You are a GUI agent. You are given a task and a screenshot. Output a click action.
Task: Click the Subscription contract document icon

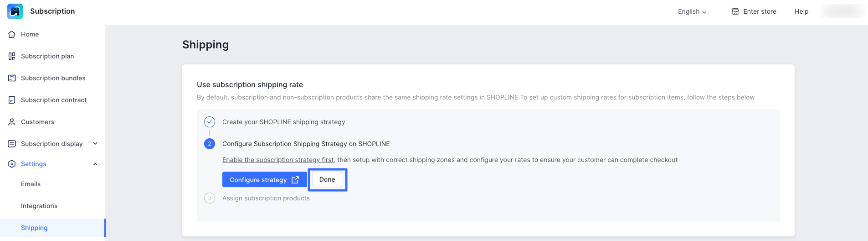click(x=12, y=100)
